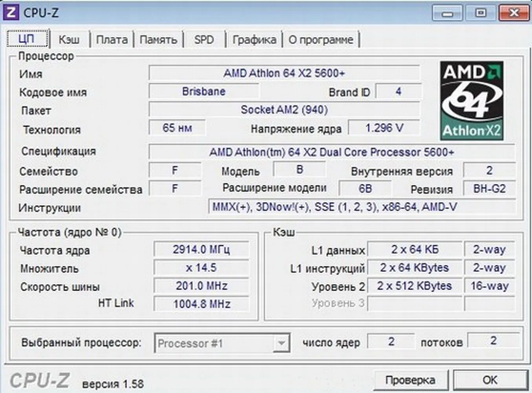
Task: Click the Выбранный процессор label
Action: point(81,343)
